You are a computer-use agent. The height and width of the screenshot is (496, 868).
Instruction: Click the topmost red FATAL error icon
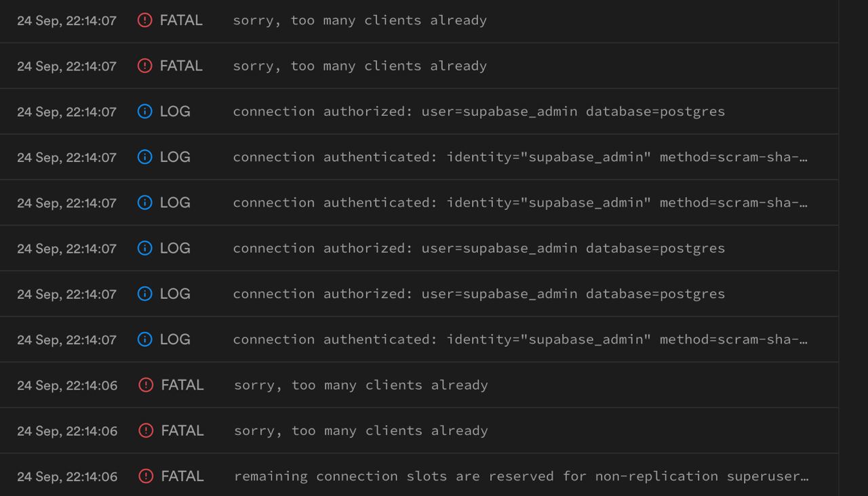(144, 20)
